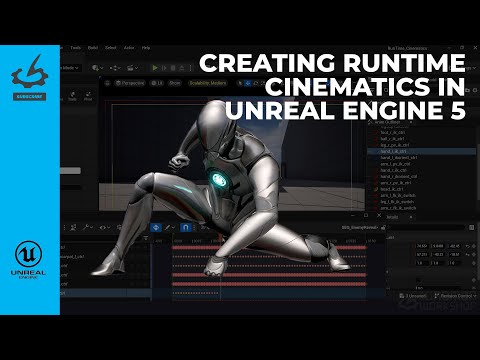Image resolution: width=480 pixels, height=360 pixels.
Task: Click the Unreal Engine logo on sidebar
Action: pyautogui.click(x=28, y=260)
